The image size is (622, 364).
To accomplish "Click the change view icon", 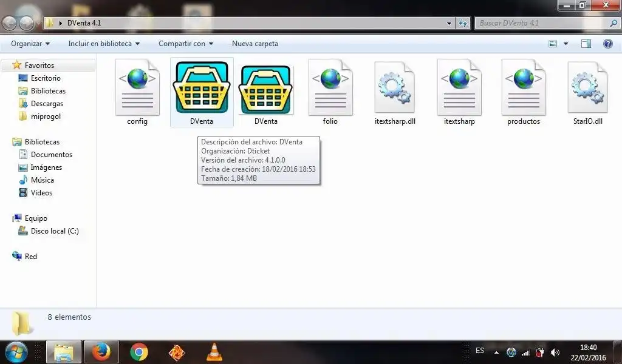I will click(x=553, y=44).
